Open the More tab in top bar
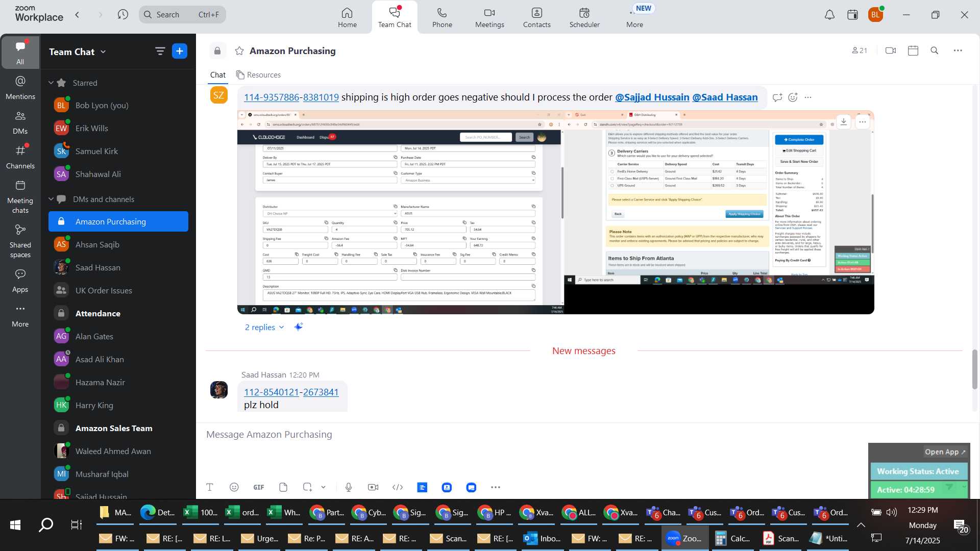 point(635,17)
